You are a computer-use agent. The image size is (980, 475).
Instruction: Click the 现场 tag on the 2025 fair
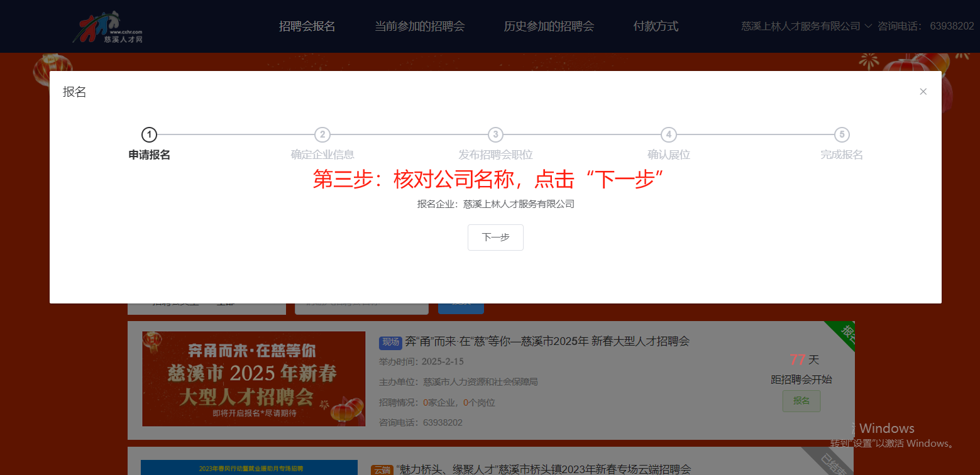[390, 342]
